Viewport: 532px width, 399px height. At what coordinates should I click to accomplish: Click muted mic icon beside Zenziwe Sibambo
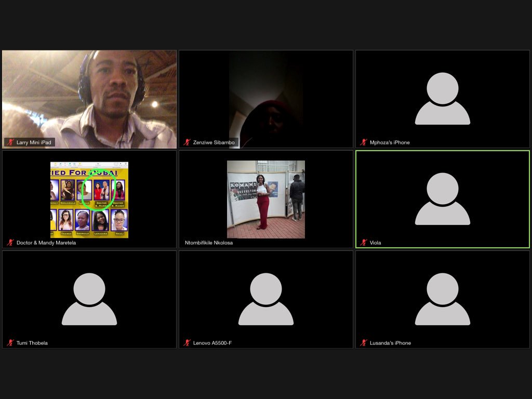(187, 142)
